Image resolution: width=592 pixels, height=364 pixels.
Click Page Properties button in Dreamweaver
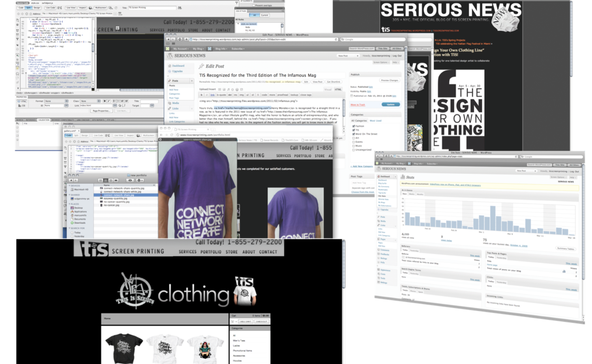coord(101,111)
